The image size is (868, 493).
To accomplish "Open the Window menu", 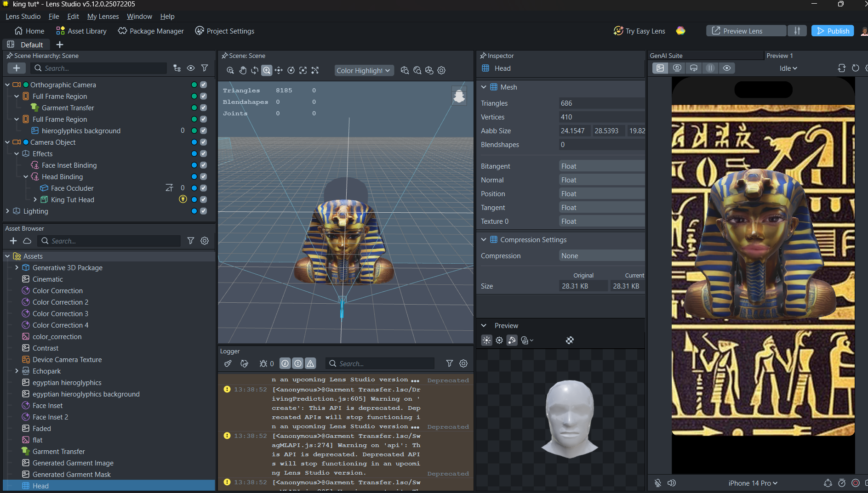I will [x=139, y=17].
